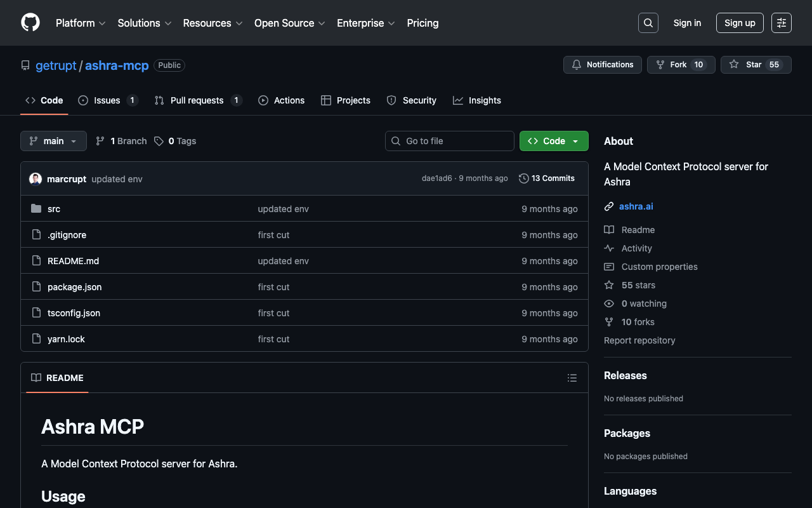View the 13 Commits history
The height and width of the screenshot is (508, 812).
[x=546, y=178]
